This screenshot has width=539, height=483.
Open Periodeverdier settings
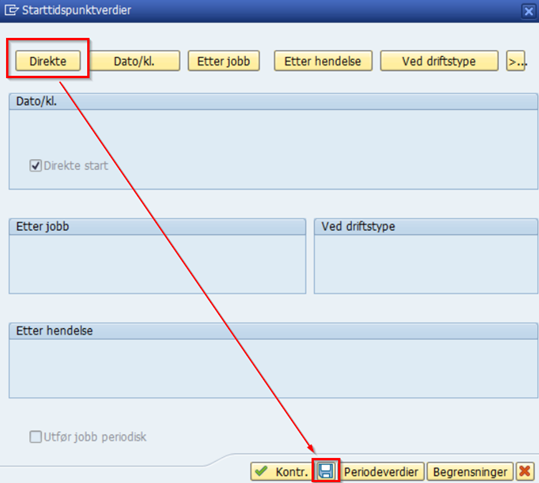coord(381,471)
